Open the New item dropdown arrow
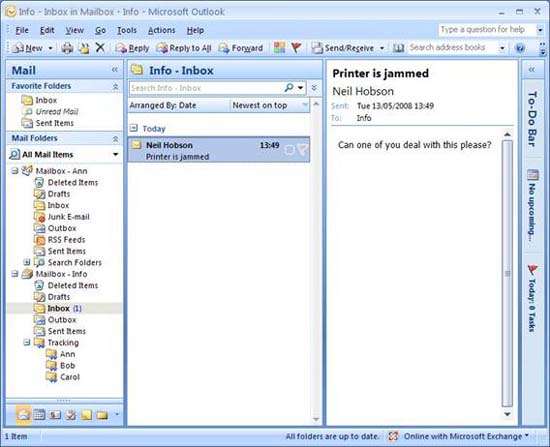 (x=50, y=48)
